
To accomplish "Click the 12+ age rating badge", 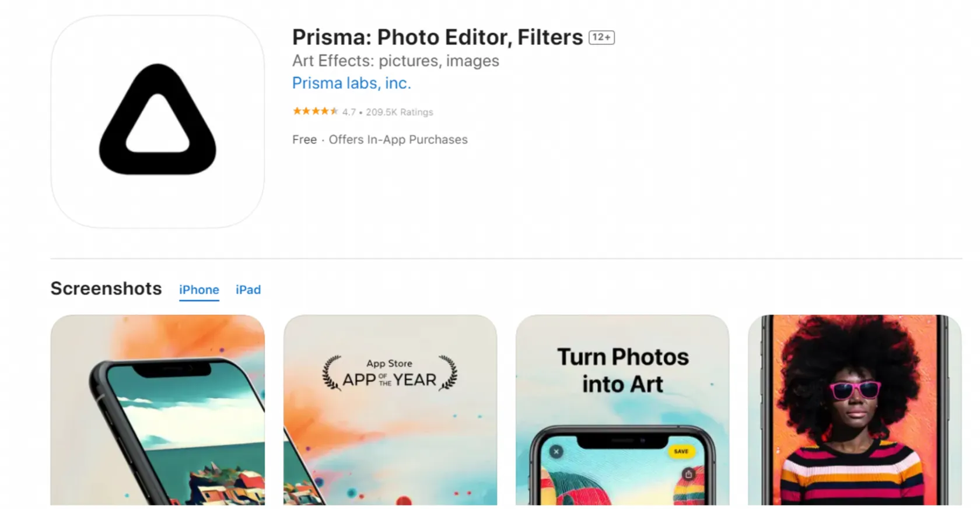I will [601, 36].
